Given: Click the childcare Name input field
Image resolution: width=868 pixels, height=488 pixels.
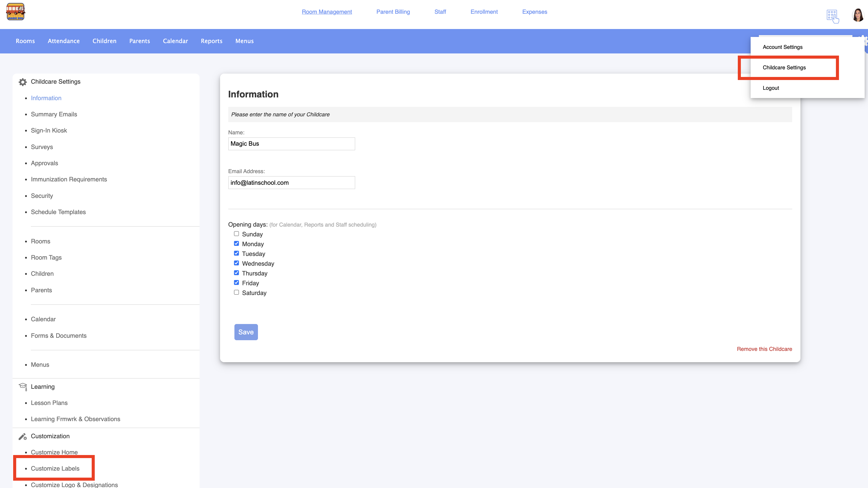Looking at the screenshot, I should [x=292, y=144].
